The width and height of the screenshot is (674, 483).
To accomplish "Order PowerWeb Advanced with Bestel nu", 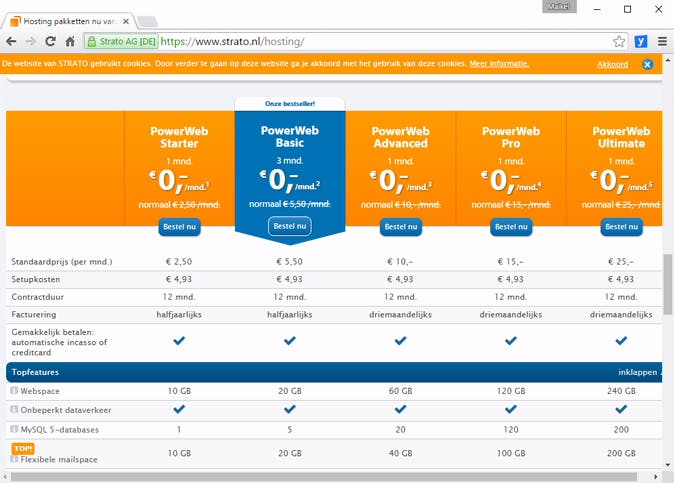I will 401,227.
